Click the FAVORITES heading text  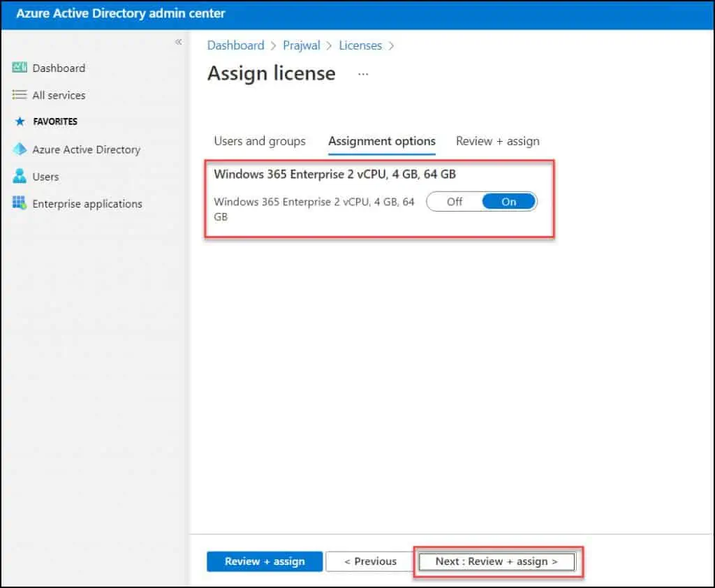point(55,122)
